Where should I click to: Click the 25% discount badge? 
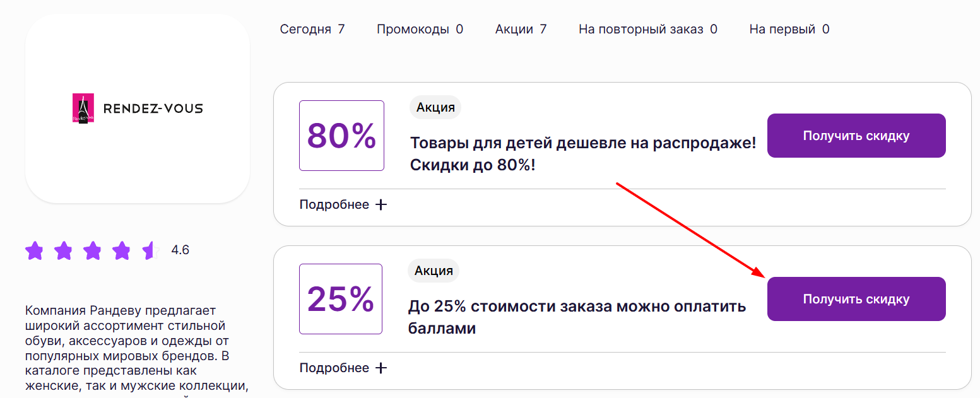[x=340, y=298]
